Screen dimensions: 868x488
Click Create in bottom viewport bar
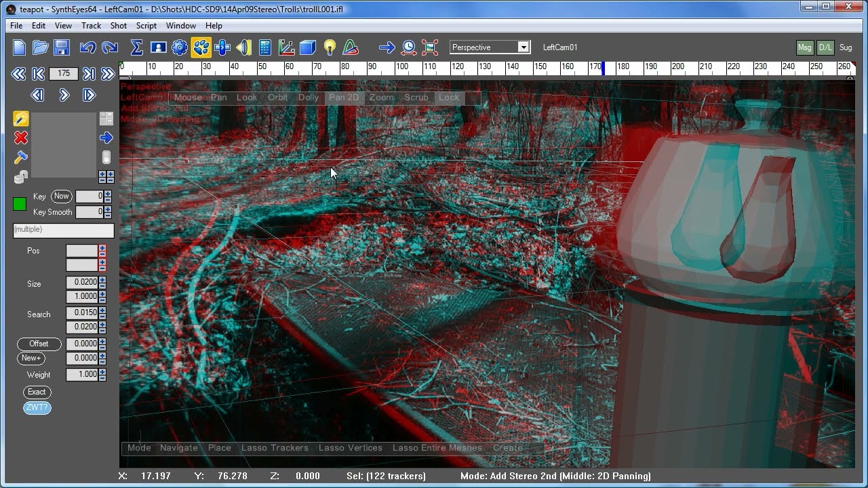coord(508,448)
